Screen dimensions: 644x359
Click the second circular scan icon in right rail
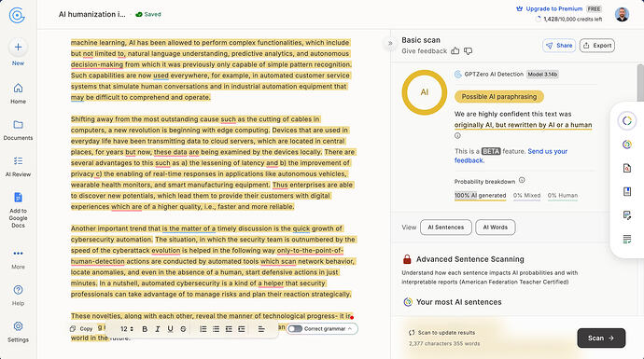click(x=627, y=145)
